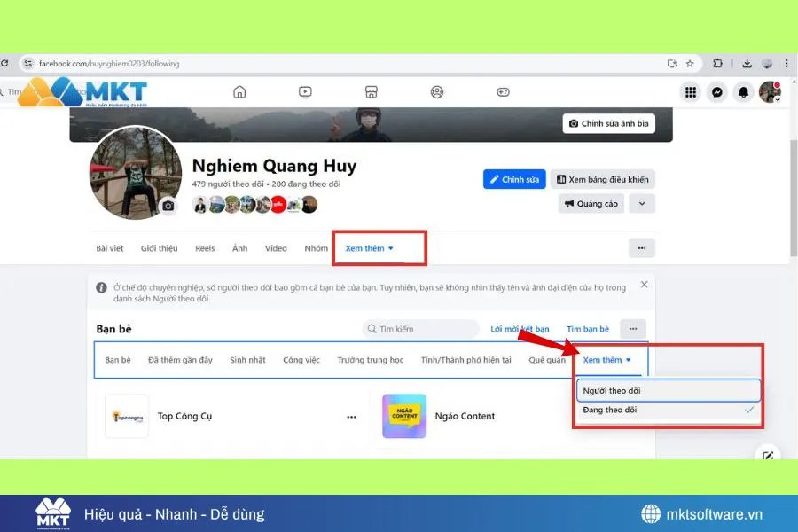Click the 'Chỉnh sửa ảnh bìa' button
The width and height of the screenshot is (798, 532).
pos(608,123)
